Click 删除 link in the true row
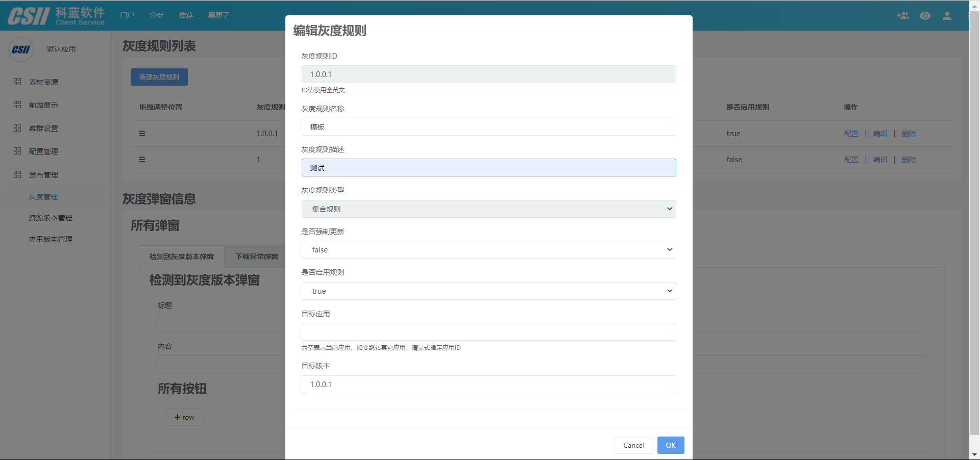Image resolution: width=980 pixels, height=460 pixels. click(x=909, y=134)
